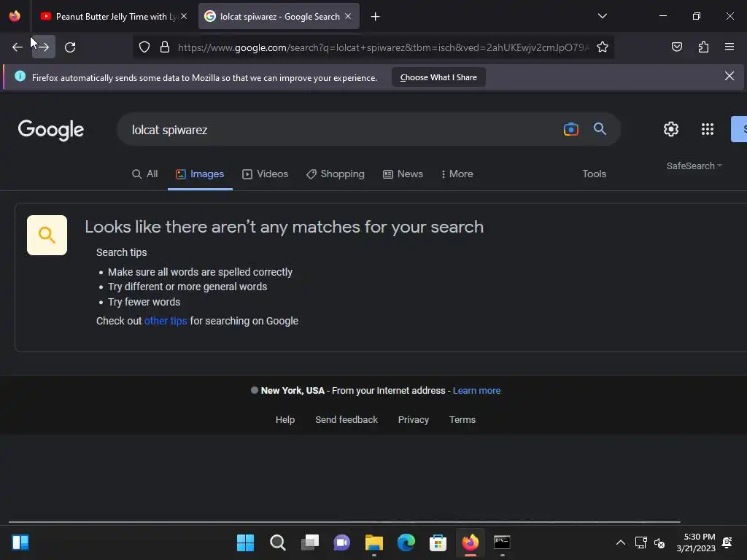Open Widgets panel on taskbar
Viewport: 747px width, 560px height.
click(20, 542)
